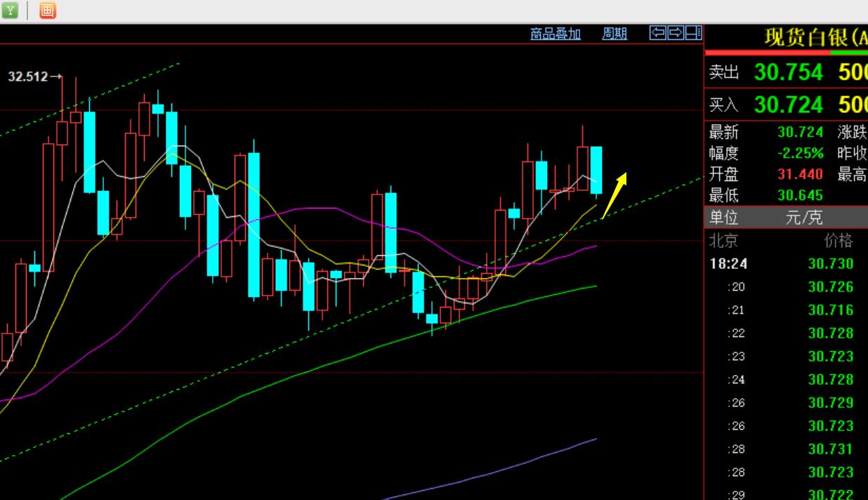
Task: Click the red-green bid-ask ratio bar
Action: [786, 53]
